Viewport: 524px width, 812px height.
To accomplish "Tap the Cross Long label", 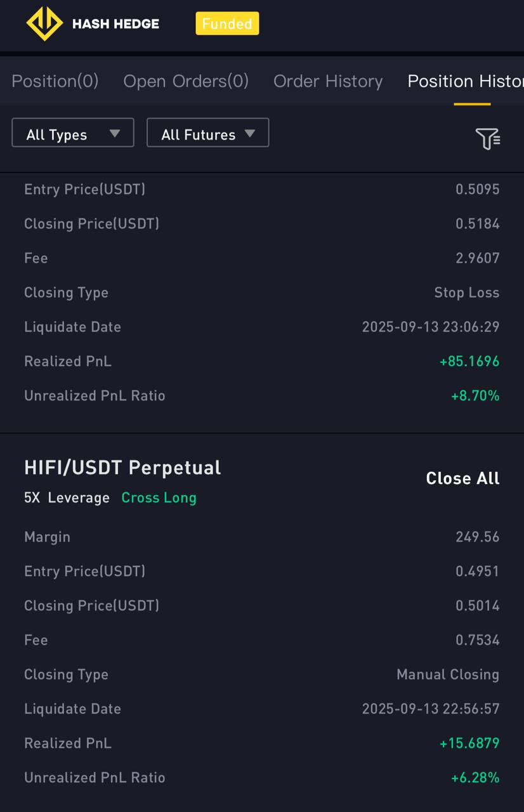I will tap(159, 498).
